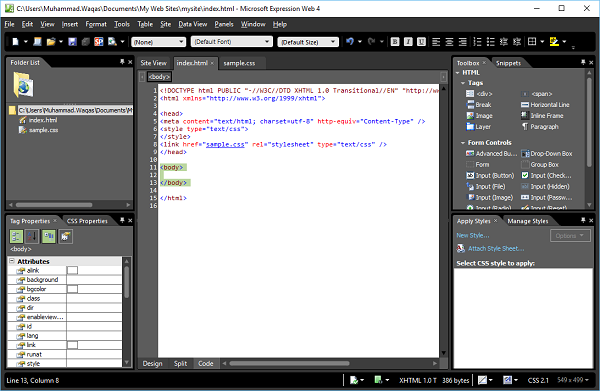Viewport: 600px width, 391px height.
Task: Select Input (Button) form control
Action: click(x=490, y=176)
